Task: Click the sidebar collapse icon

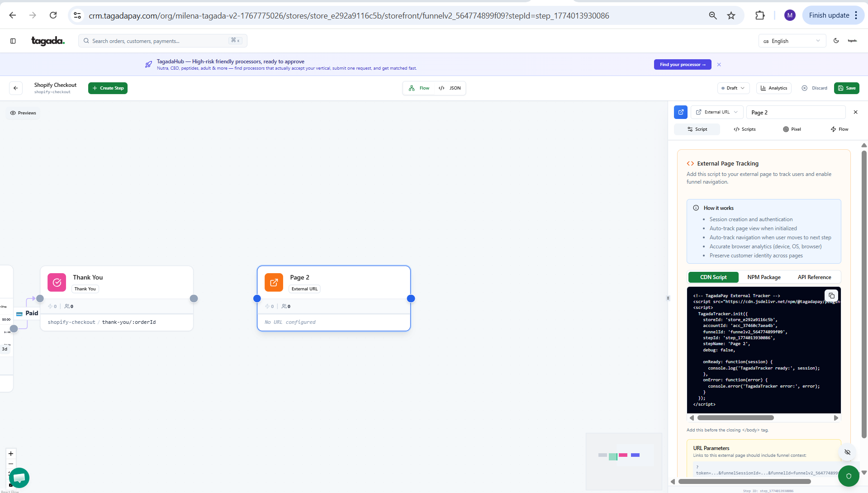Action: (13, 41)
